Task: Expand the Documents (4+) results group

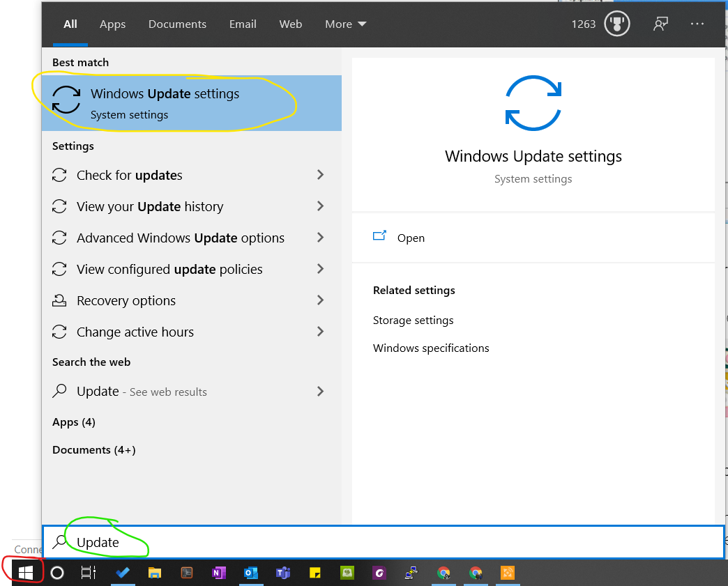Action: (x=93, y=450)
